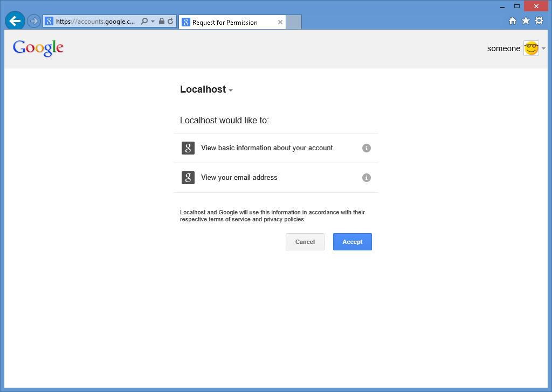Cancel the permission request
This screenshot has width=552, height=392.
[305, 241]
